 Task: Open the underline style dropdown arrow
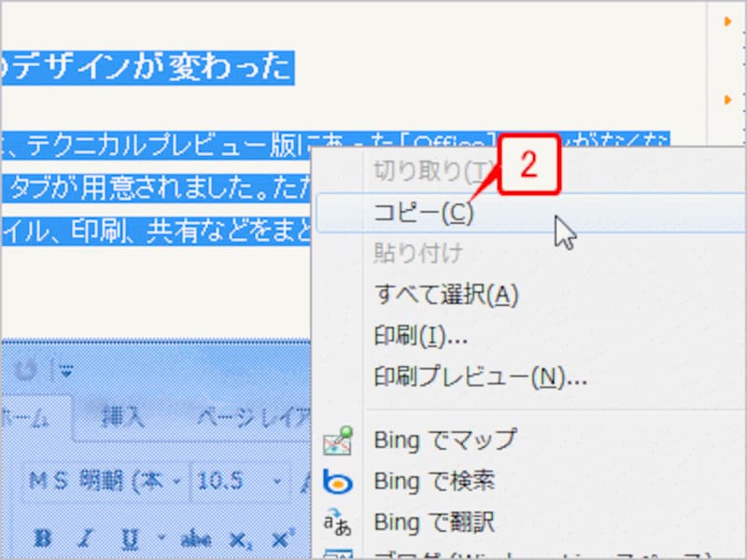pyautogui.click(x=160, y=539)
